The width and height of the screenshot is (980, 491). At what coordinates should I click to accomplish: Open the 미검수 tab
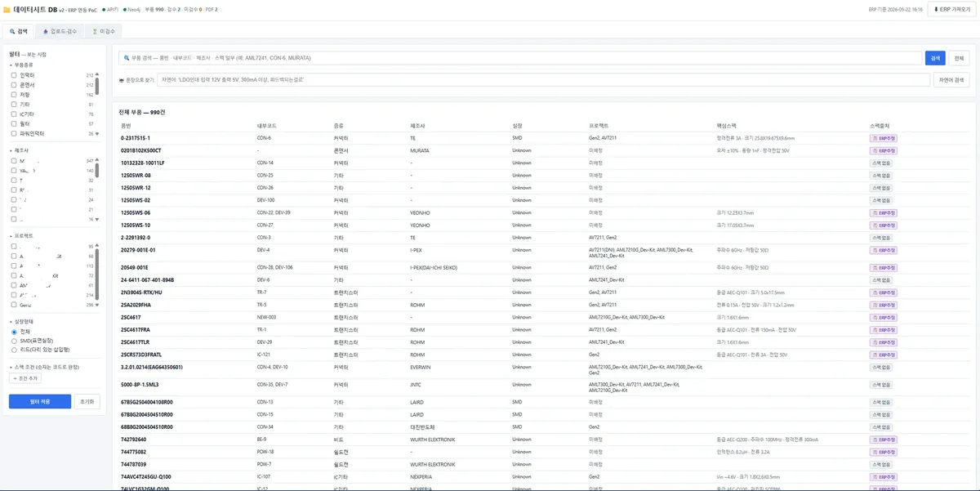click(x=104, y=31)
